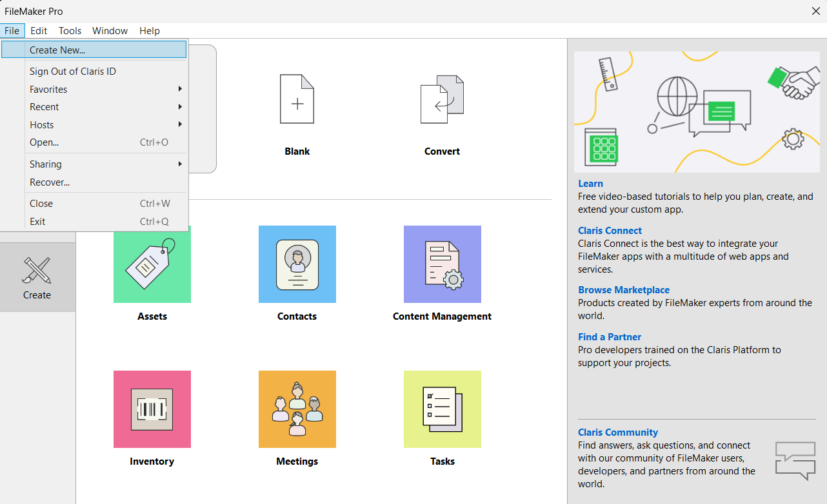The image size is (827, 504).
Task: Follow the Learn link
Action: click(591, 184)
